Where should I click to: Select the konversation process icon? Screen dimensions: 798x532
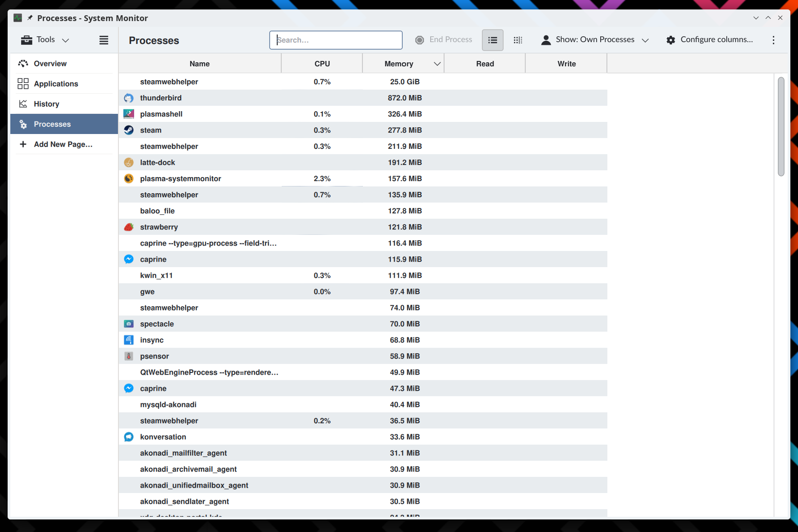[x=129, y=437]
